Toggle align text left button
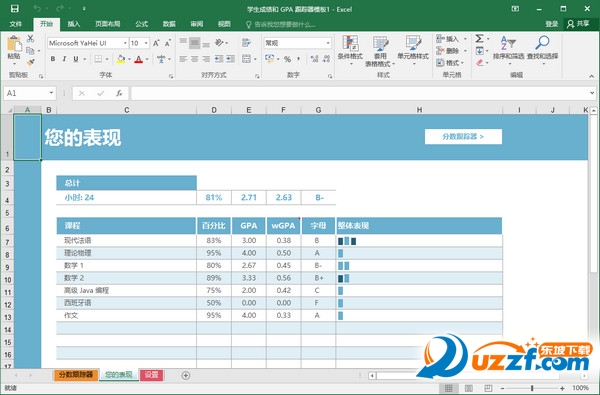The image size is (600, 395). pyautogui.click(x=183, y=59)
